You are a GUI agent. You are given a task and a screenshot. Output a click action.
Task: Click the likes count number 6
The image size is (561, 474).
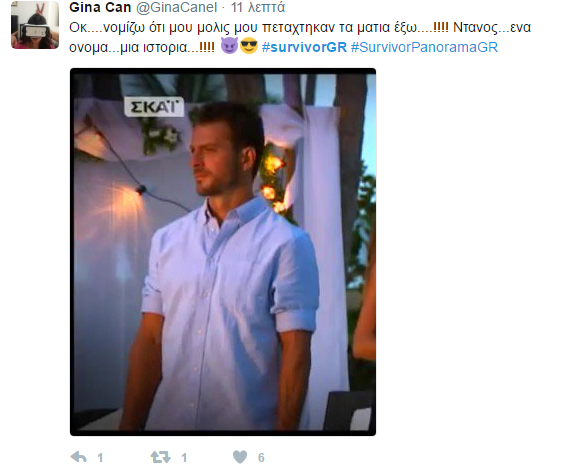[261, 458]
